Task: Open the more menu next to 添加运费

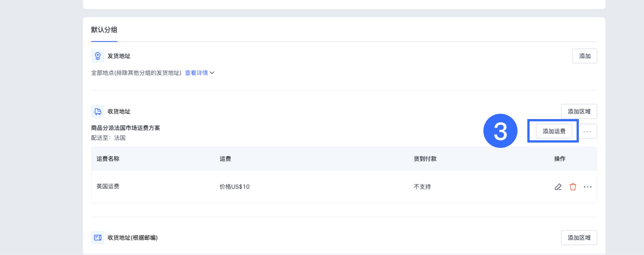Action: coord(587,131)
